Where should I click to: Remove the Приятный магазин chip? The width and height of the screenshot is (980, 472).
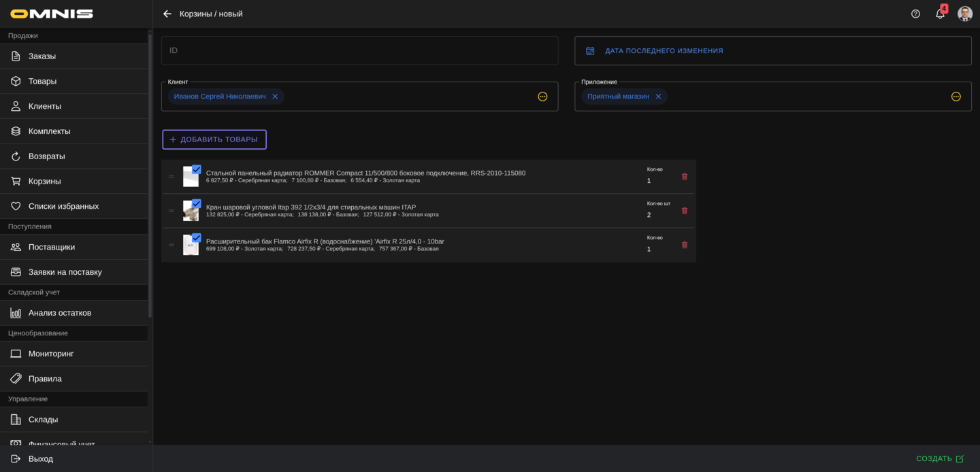click(x=658, y=97)
